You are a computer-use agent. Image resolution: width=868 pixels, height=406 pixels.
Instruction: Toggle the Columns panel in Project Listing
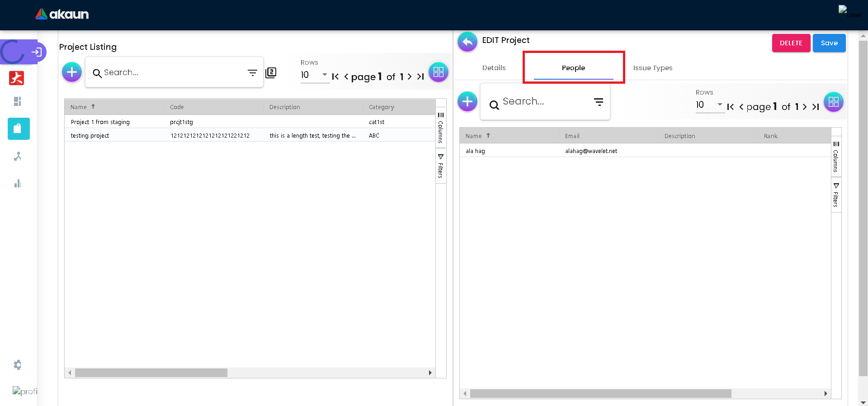point(441,128)
